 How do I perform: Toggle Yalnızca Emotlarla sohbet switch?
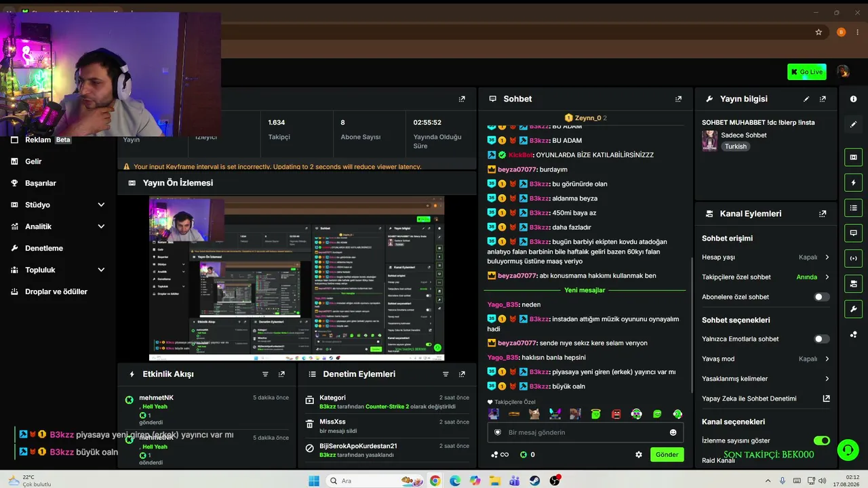[821, 339]
